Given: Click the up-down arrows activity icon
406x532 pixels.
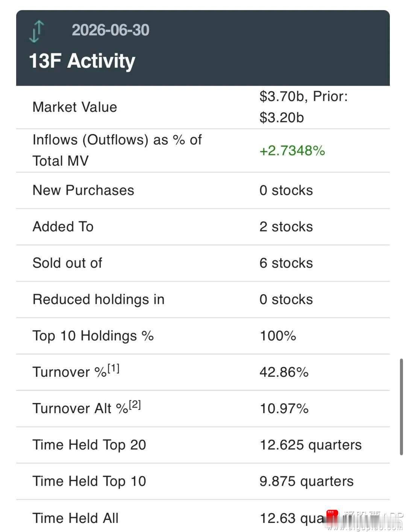Looking at the screenshot, I should [36, 32].
